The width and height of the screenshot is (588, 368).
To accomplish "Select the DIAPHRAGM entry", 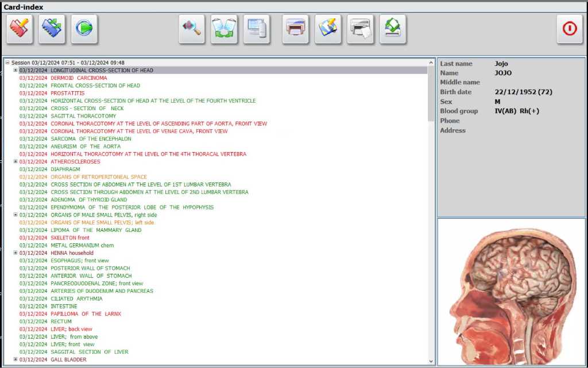I will point(49,169).
